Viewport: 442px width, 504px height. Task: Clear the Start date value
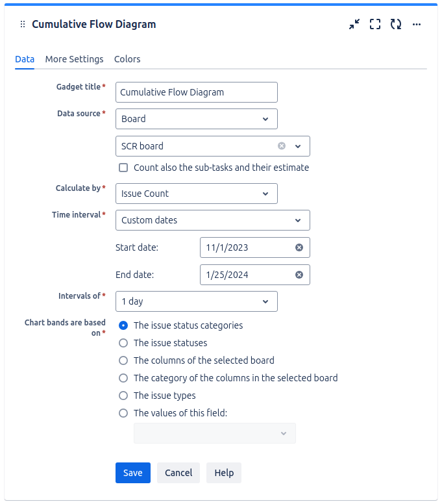[299, 247]
